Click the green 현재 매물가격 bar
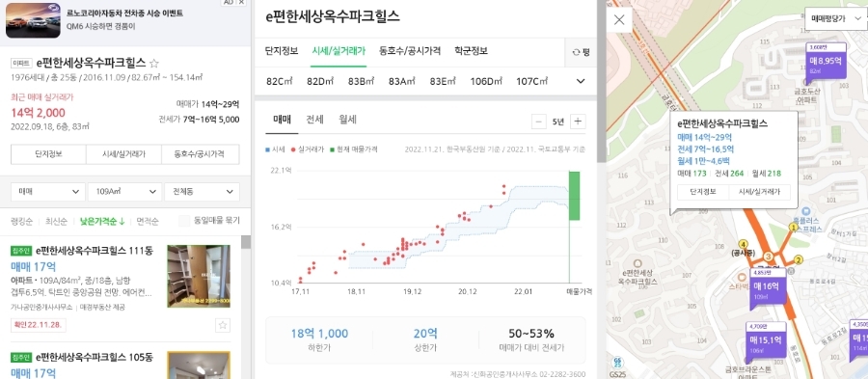This screenshot has height=379, width=868. click(574, 196)
